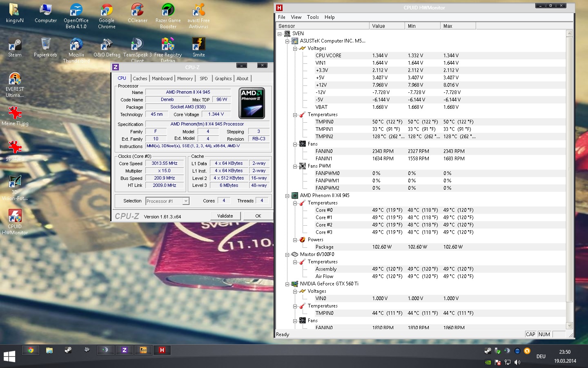The height and width of the screenshot is (368, 588).
Task: Switch to the Caches tab in CPU-Z
Action: click(x=140, y=79)
